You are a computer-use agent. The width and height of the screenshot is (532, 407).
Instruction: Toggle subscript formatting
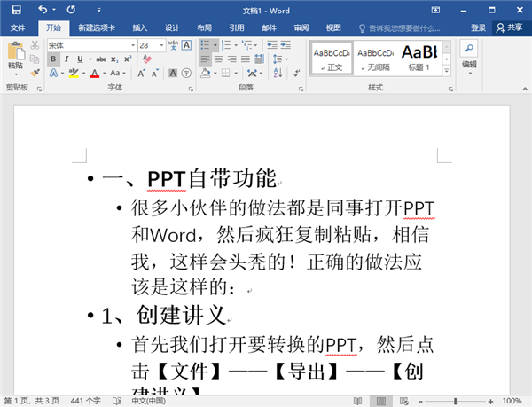click(x=114, y=59)
